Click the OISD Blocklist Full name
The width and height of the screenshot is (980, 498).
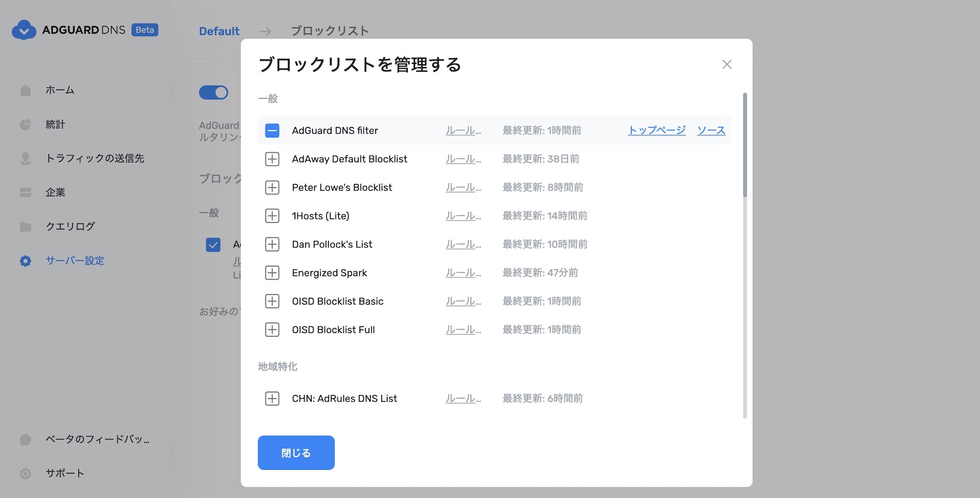pos(333,330)
